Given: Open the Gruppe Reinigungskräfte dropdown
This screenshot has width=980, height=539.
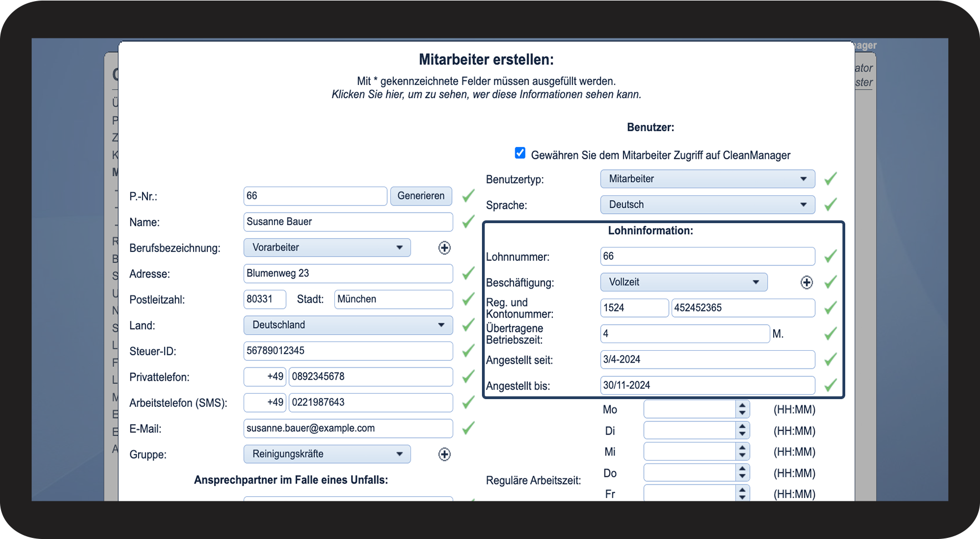Looking at the screenshot, I should pos(327,454).
